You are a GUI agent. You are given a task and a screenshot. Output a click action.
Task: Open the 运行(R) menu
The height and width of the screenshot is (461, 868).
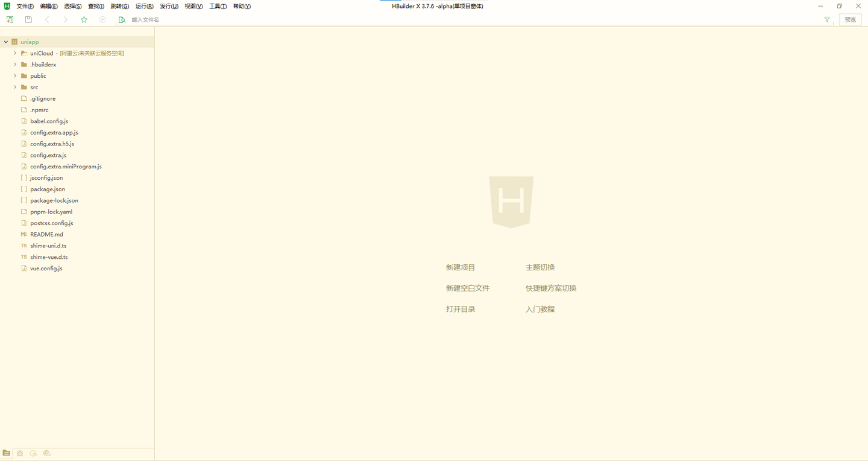pyautogui.click(x=143, y=6)
